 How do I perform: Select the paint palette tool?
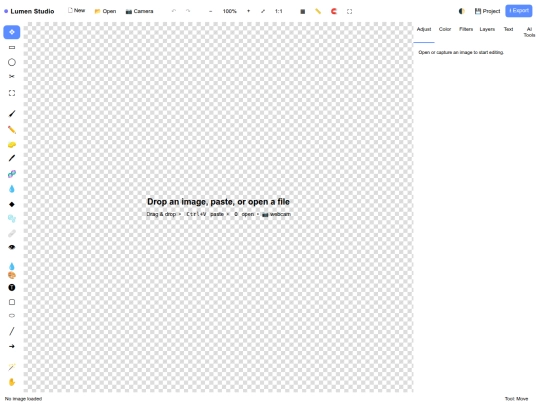12,275
